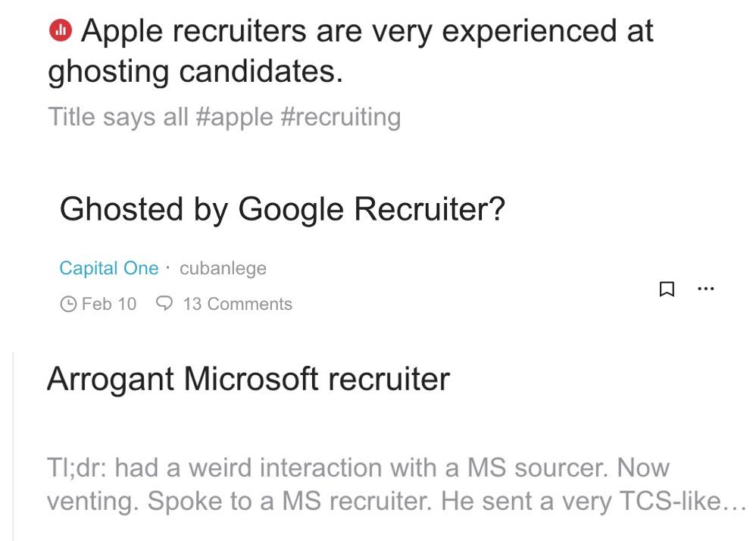
Task: Click the Tl;dr weird interaction preview text
Action: click(358, 468)
